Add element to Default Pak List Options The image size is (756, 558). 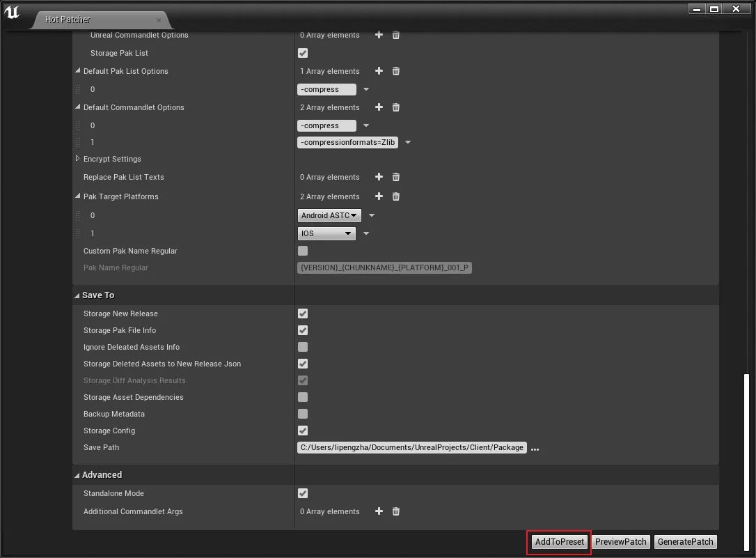(379, 71)
